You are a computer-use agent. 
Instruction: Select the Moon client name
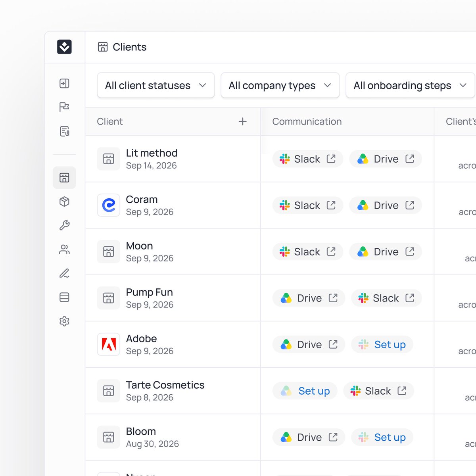[139, 246]
